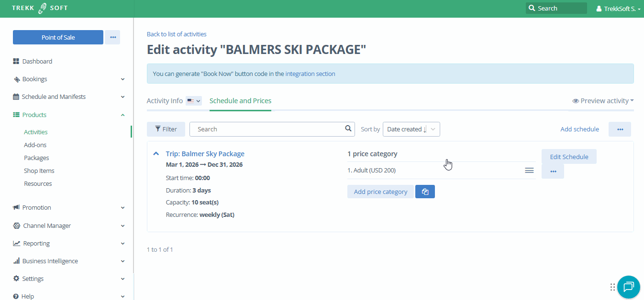Viewport: 644px width, 300px height.
Task: Switch to the Activity Info tab
Action: click(165, 101)
